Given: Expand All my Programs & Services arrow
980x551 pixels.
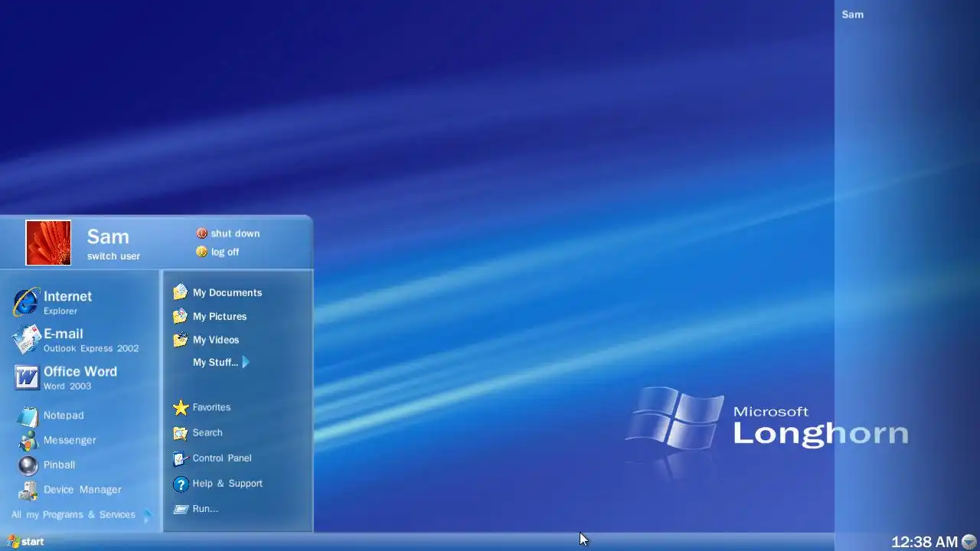Looking at the screenshot, I should coord(147,515).
